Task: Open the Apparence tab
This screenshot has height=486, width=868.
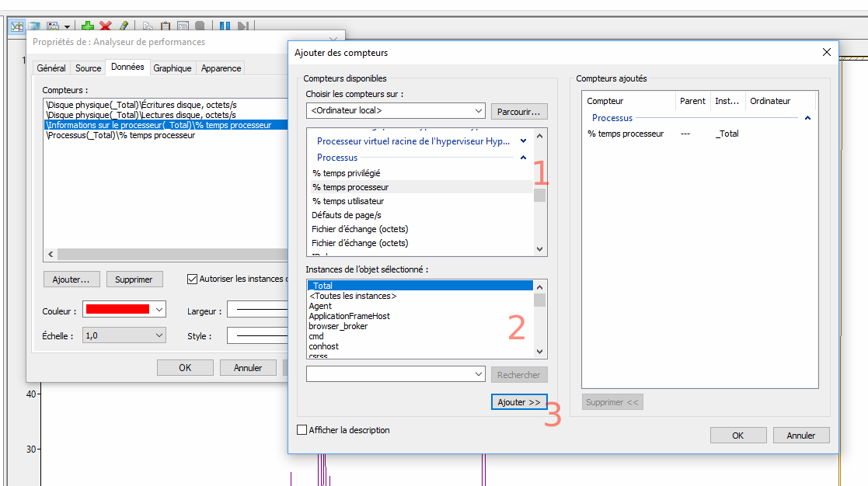Action: 221,68
